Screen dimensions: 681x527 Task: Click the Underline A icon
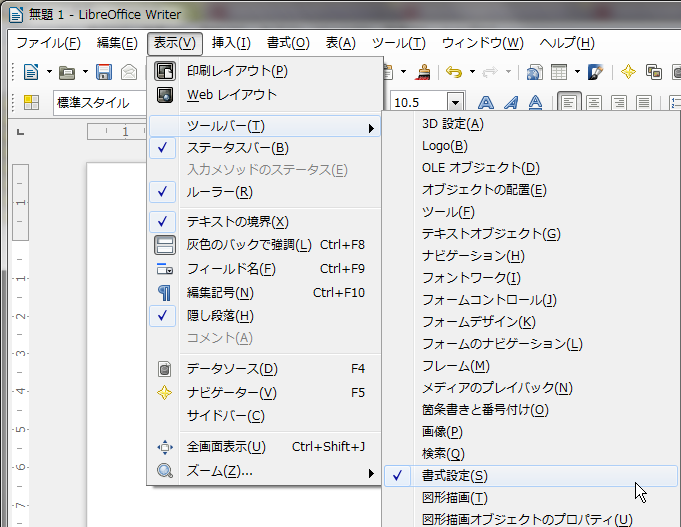(x=536, y=103)
